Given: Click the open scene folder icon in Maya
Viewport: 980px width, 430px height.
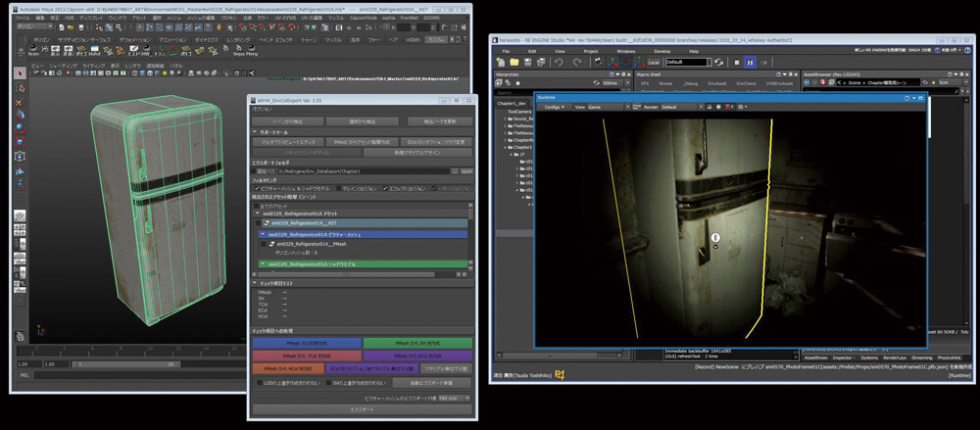Looking at the screenshot, I should [x=71, y=26].
